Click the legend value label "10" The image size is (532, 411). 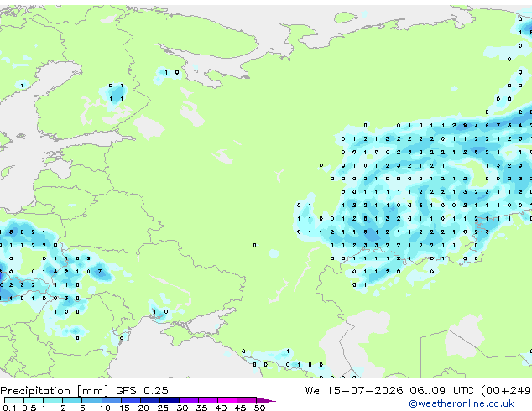point(105,408)
